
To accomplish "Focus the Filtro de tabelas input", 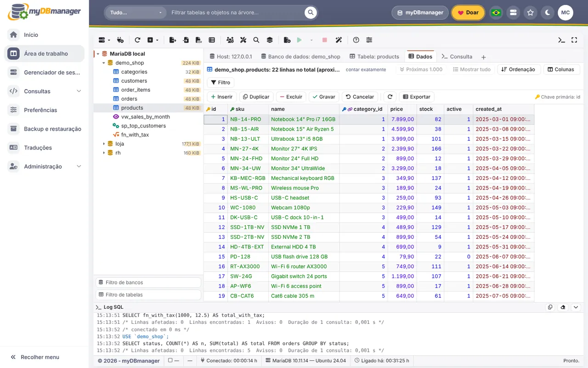I will (148, 295).
